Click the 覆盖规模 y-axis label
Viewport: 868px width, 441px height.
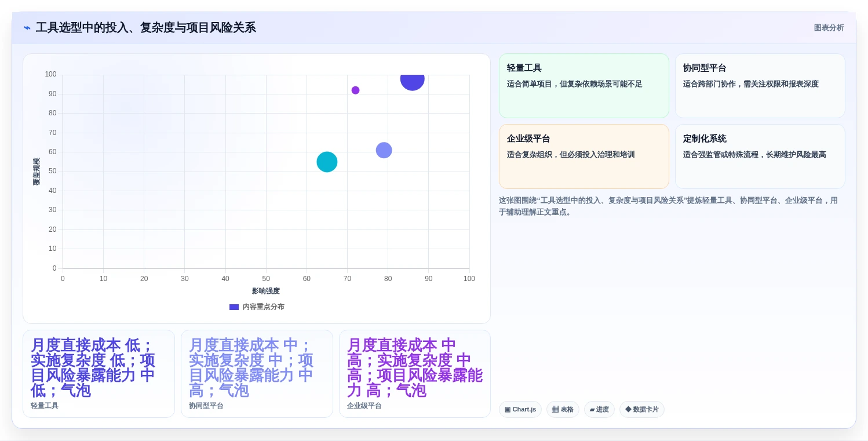(37, 172)
